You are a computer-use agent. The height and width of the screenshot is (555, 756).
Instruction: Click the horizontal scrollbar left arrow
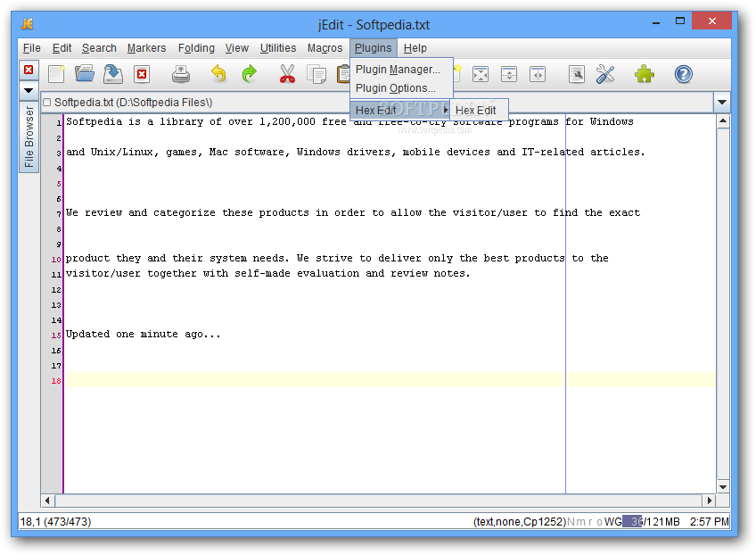coord(47,501)
